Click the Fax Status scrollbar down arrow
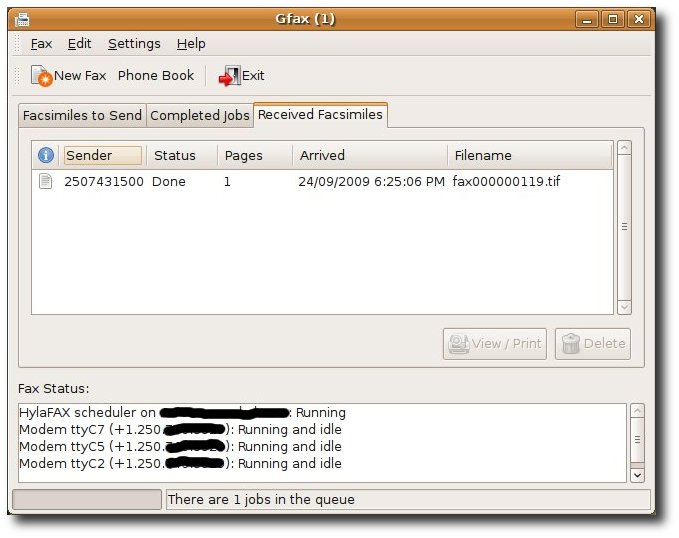679x538 pixels. point(637,475)
